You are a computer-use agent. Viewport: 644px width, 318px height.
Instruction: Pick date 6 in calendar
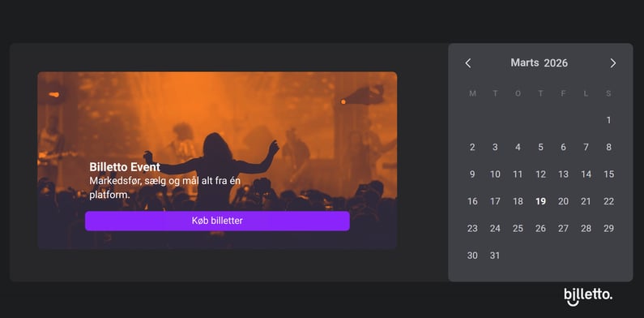(563, 148)
